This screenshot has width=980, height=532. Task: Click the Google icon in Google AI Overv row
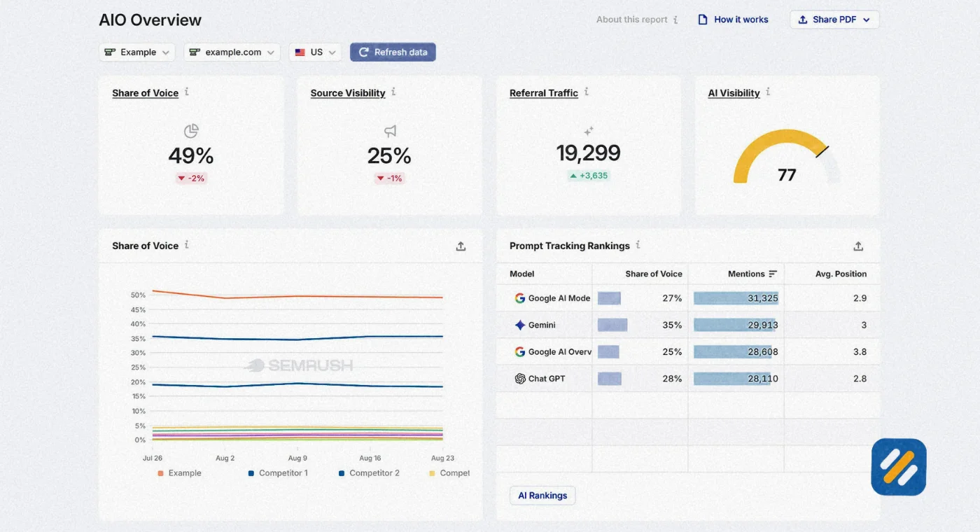[520, 352]
